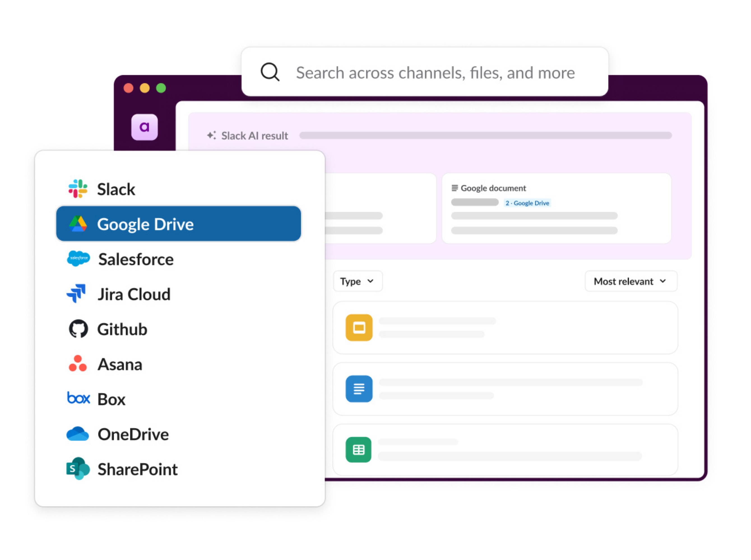Choose Salesforce from the source list

pyautogui.click(x=179, y=259)
